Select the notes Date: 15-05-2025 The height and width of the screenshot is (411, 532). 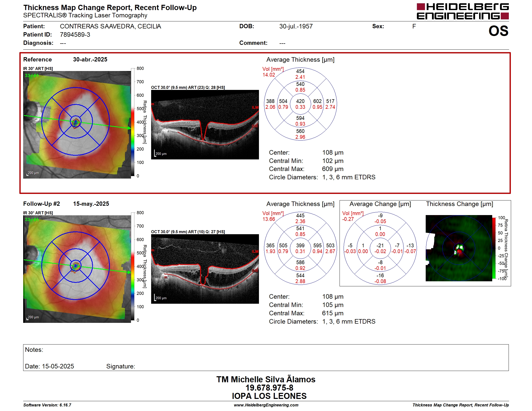click(49, 366)
